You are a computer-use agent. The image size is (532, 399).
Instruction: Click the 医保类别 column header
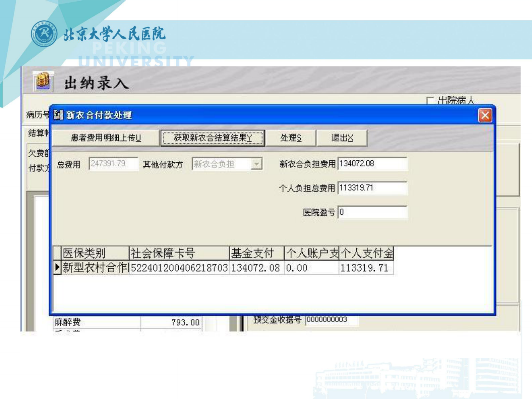(x=95, y=253)
